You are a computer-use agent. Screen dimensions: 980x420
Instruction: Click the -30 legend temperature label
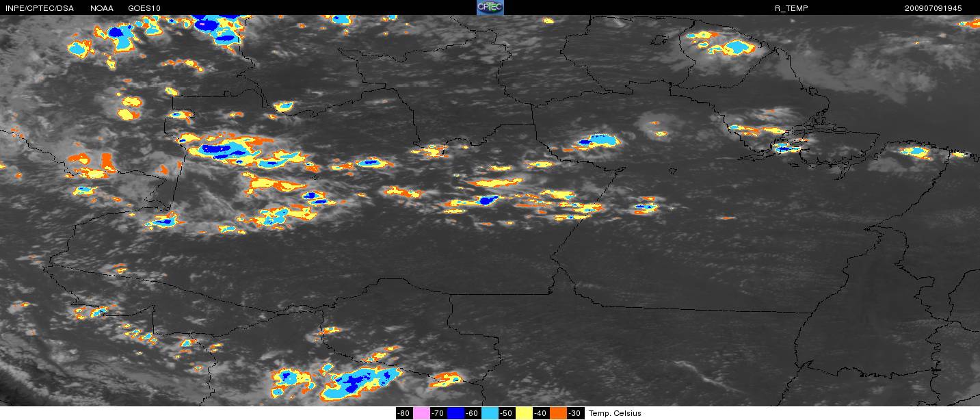574,413
